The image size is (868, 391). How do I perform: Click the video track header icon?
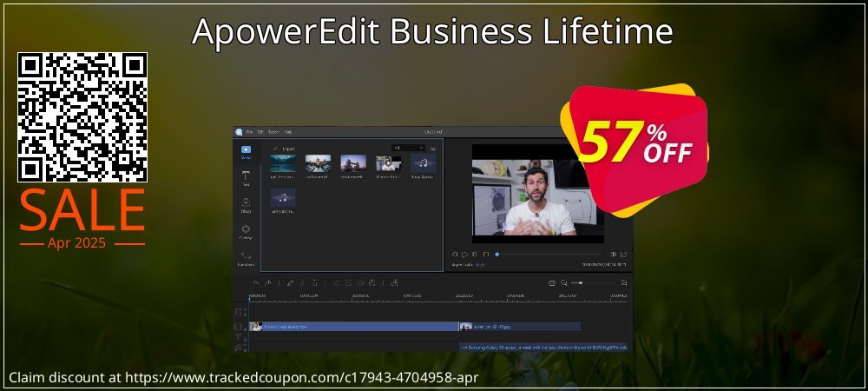click(x=239, y=327)
